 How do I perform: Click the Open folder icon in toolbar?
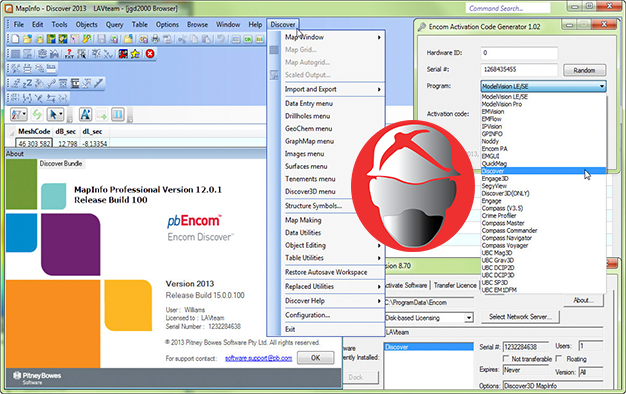point(27,39)
